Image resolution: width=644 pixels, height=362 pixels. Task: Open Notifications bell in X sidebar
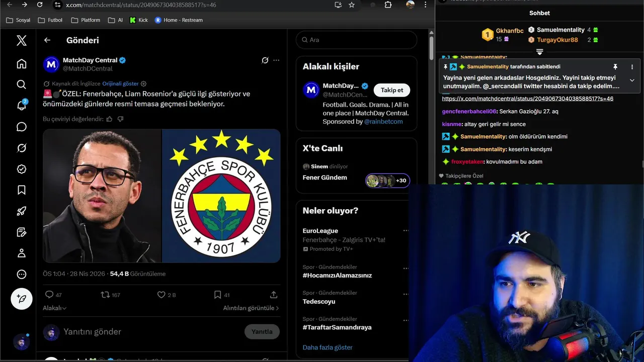[x=21, y=105]
